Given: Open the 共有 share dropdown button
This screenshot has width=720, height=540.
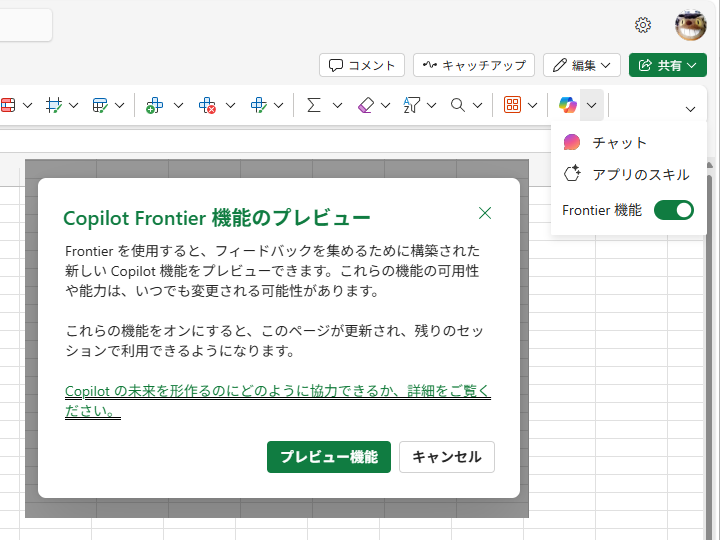Looking at the screenshot, I should [668, 65].
